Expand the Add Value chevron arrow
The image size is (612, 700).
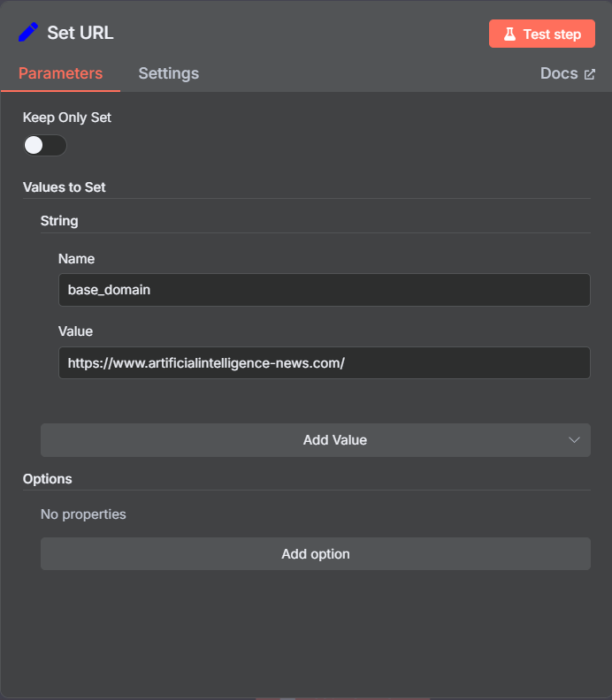click(x=574, y=440)
